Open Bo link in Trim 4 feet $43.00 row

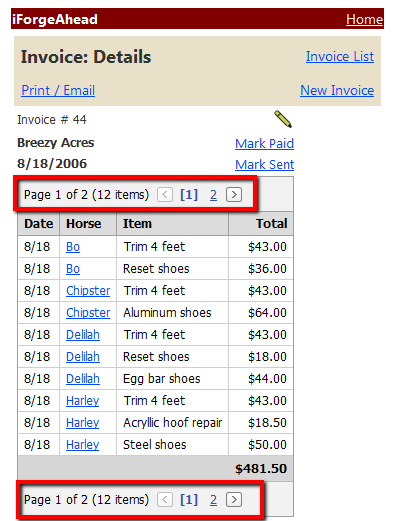coord(73,247)
